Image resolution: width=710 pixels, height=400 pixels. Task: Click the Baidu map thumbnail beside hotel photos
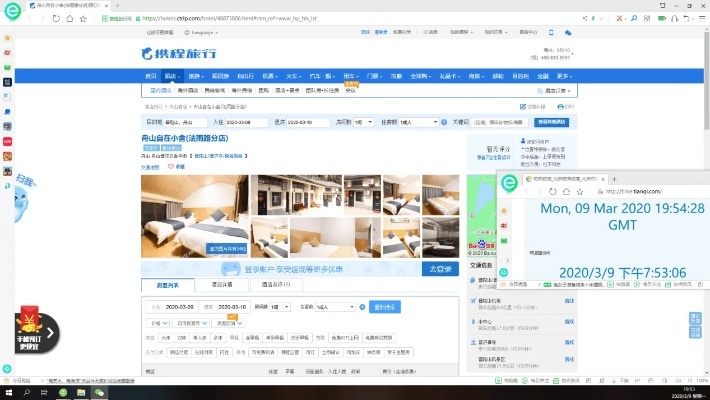coord(482,216)
